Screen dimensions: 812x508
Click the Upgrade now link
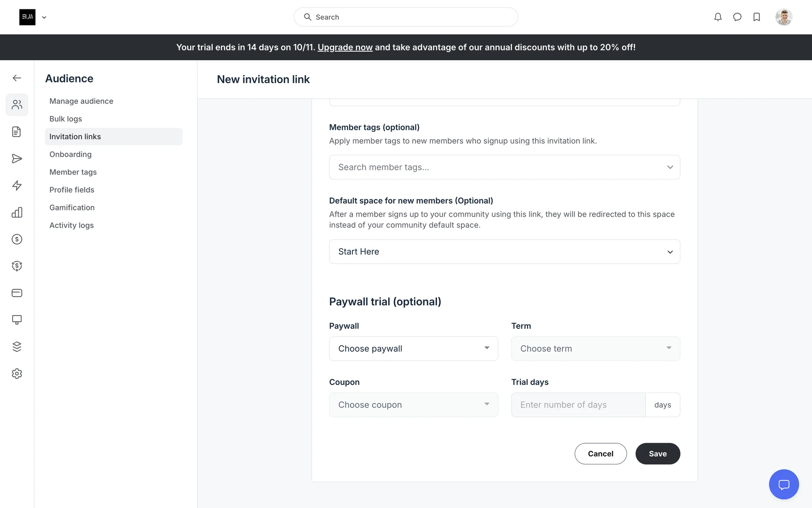[345, 47]
